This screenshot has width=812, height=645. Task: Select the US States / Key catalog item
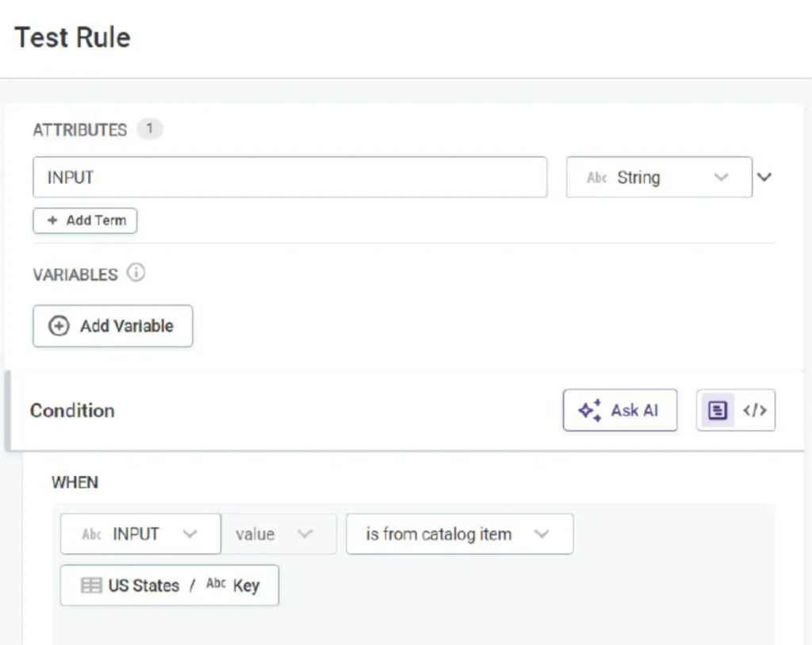pyautogui.click(x=170, y=585)
